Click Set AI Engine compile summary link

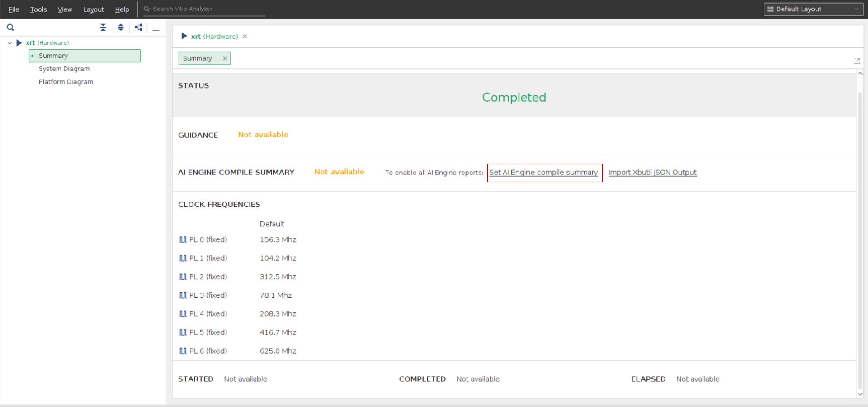[543, 172]
